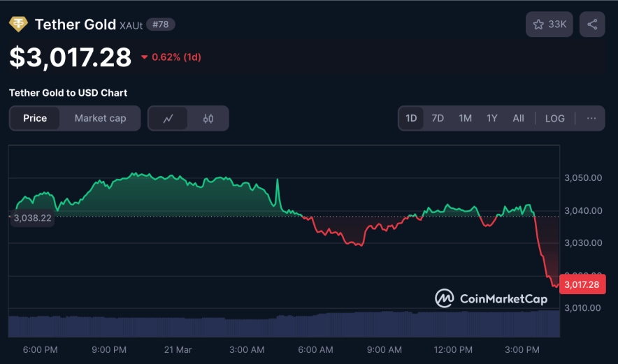Image resolution: width=618 pixels, height=364 pixels.
Task: Click the 3,038.22 opening price marker
Action: (31, 218)
